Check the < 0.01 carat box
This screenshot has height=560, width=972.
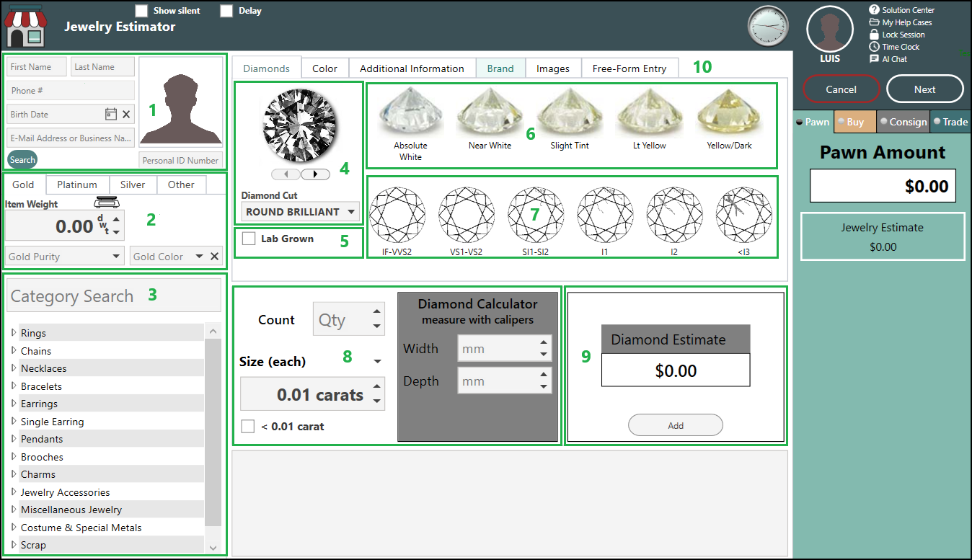point(248,426)
